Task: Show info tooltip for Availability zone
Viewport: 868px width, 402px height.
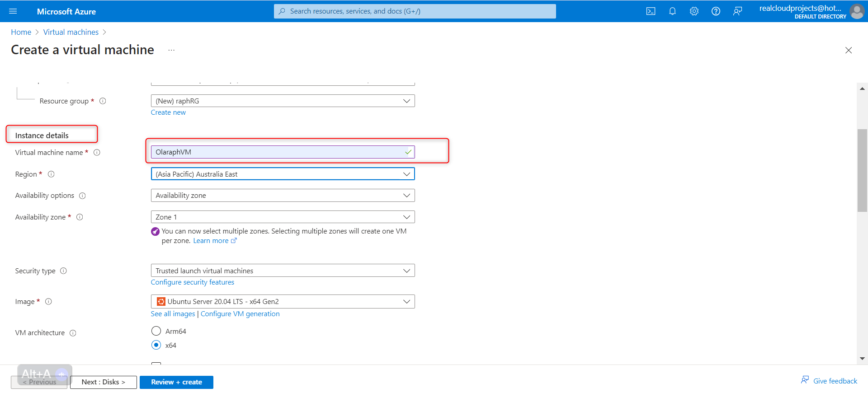Action: coord(80,217)
